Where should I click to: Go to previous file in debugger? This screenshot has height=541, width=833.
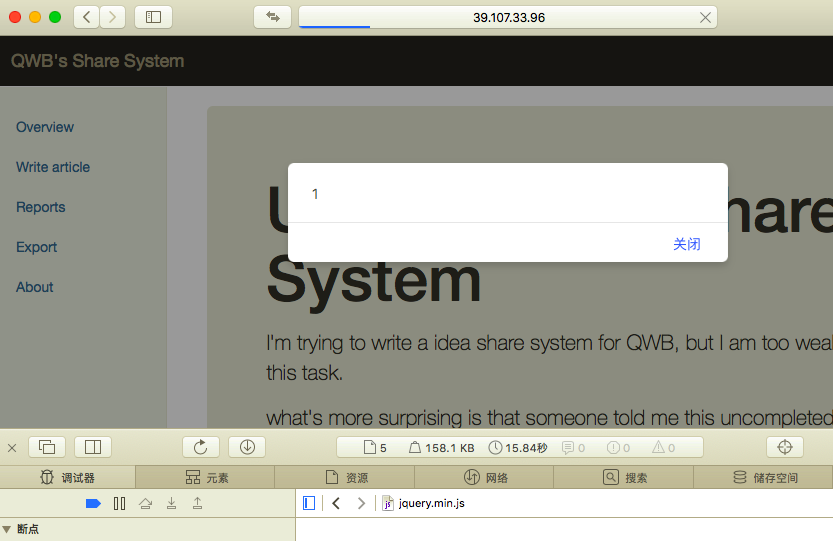[x=336, y=503]
